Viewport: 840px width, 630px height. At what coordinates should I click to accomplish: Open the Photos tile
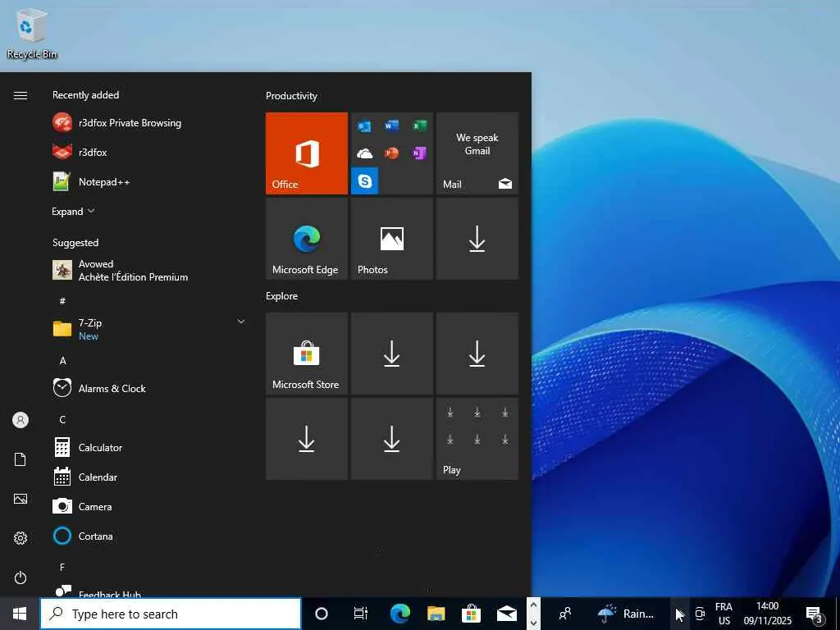[x=391, y=239]
